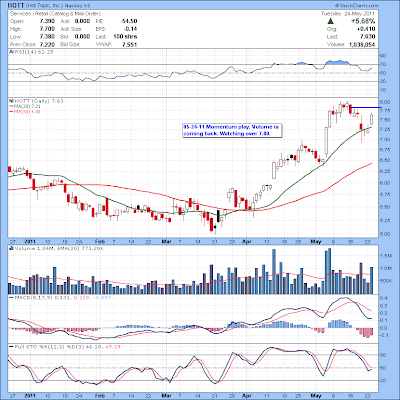Click the blue overbought RSI shaded area
This screenshot has width=400, height=400.
coord(337,62)
